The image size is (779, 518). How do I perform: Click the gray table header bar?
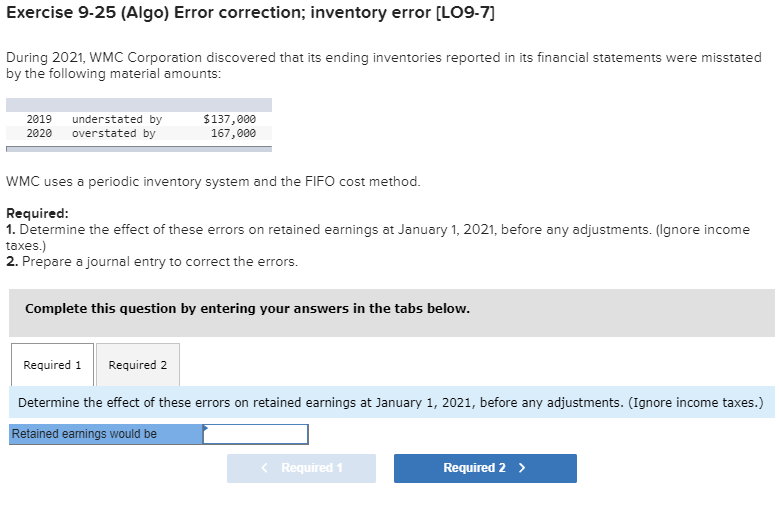tap(139, 105)
